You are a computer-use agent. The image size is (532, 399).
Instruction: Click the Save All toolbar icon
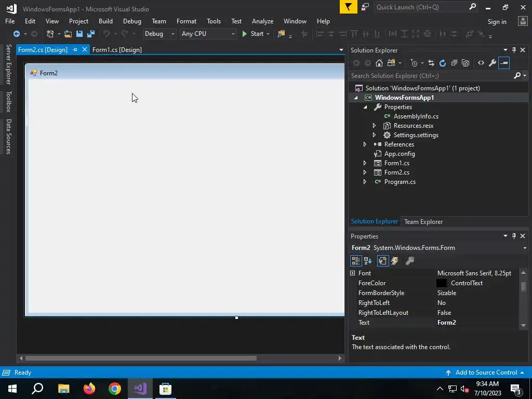coord(90,34)
